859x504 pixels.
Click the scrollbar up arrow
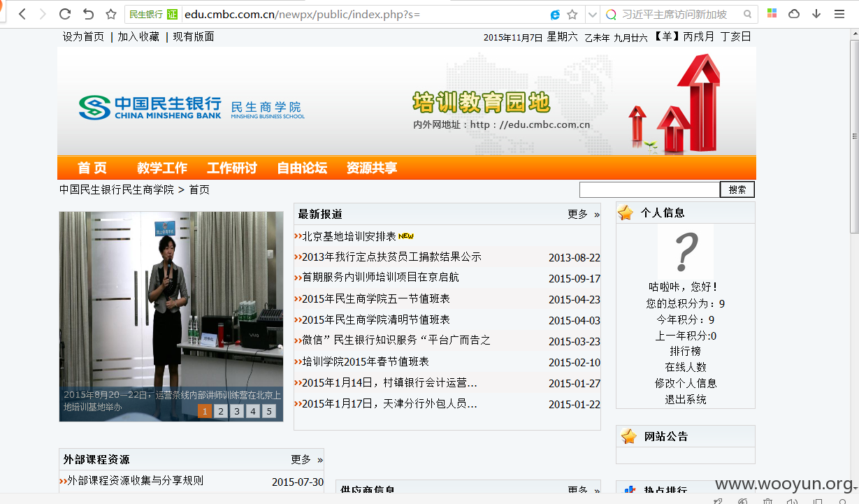[854, 33]
